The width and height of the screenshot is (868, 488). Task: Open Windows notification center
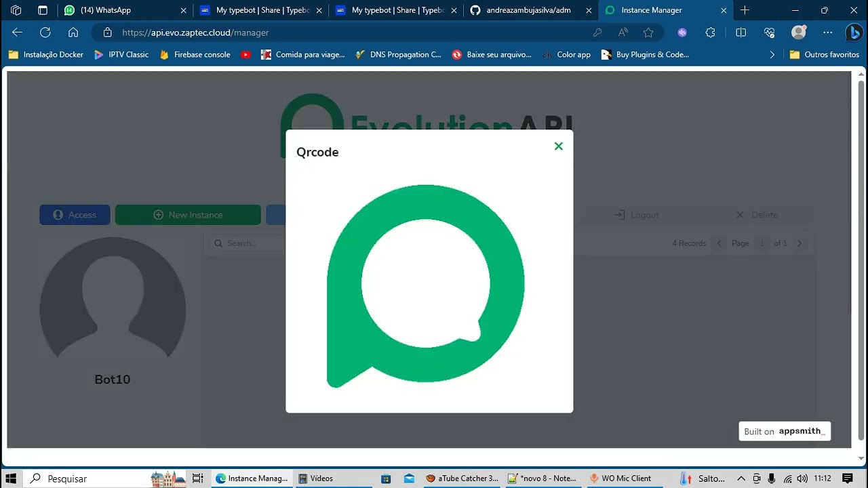tap(848, 479)
